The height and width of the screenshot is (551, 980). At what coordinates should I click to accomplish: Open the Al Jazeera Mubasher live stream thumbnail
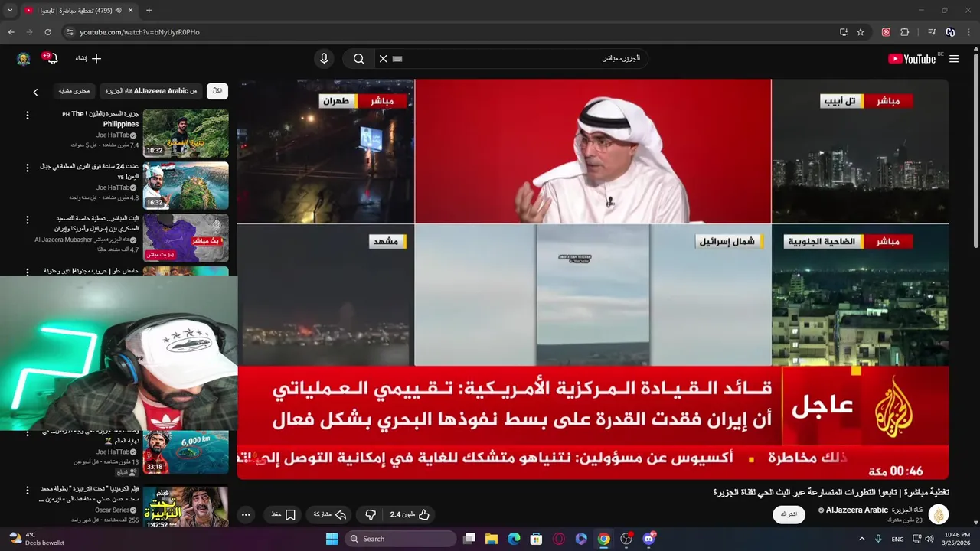click(186, 237)
